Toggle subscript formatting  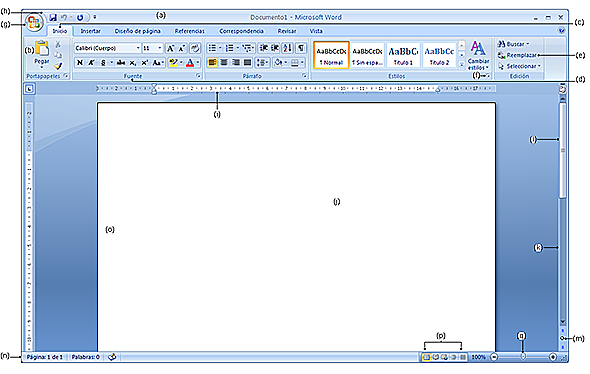(132, 62)
